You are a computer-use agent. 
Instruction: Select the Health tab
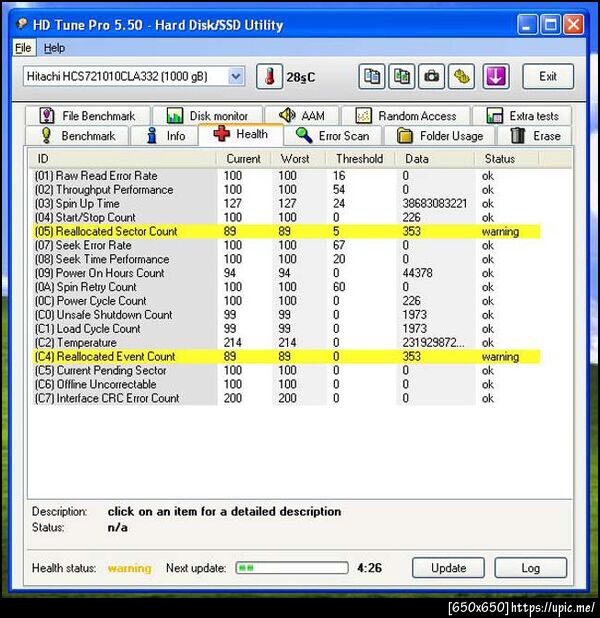pyautogui.click(x=241, y=134)
